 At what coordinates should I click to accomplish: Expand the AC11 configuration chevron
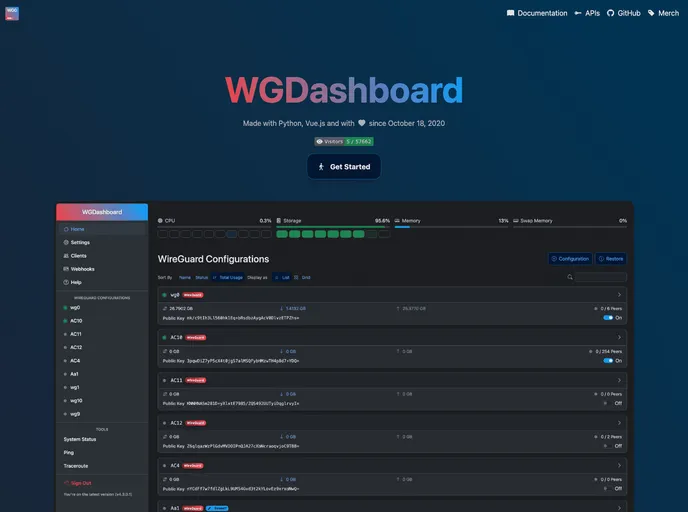coord(619,380)
